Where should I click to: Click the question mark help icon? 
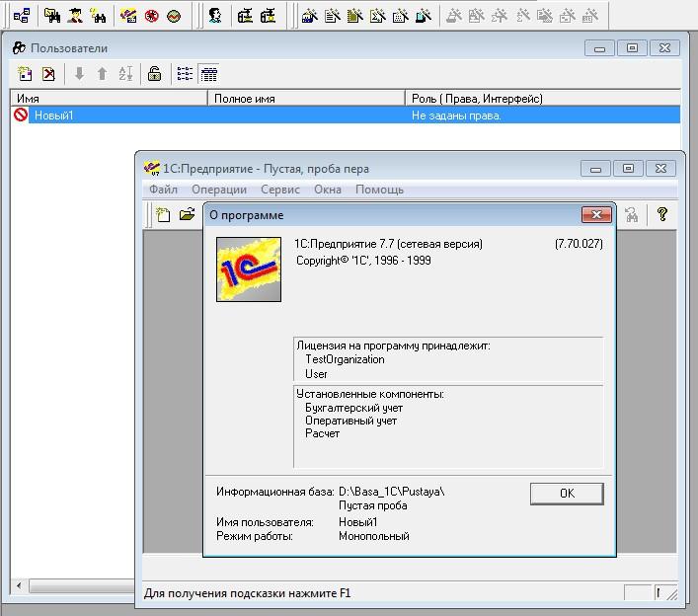pos(662,214)
